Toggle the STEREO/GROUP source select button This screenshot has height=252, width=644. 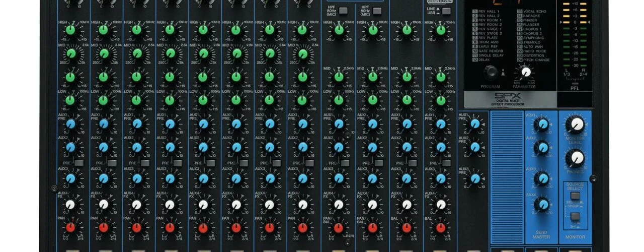click(x=575, y=196)
